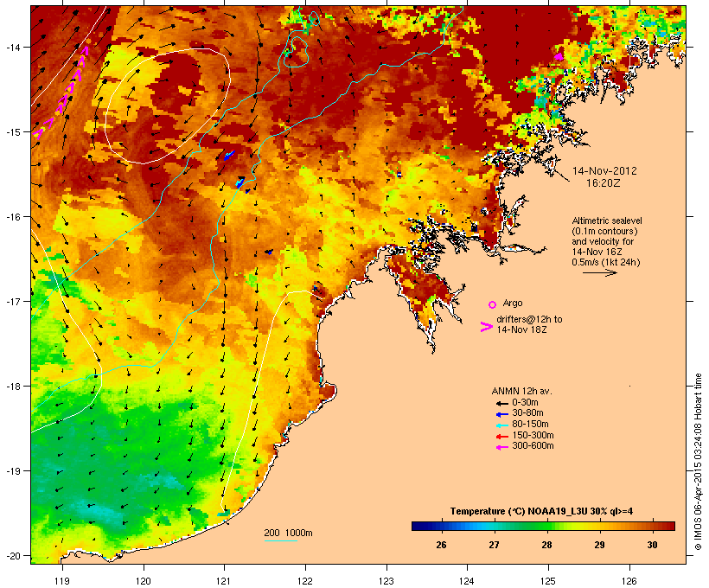Click the magenta 300-600m arrow legend icon

501,447
